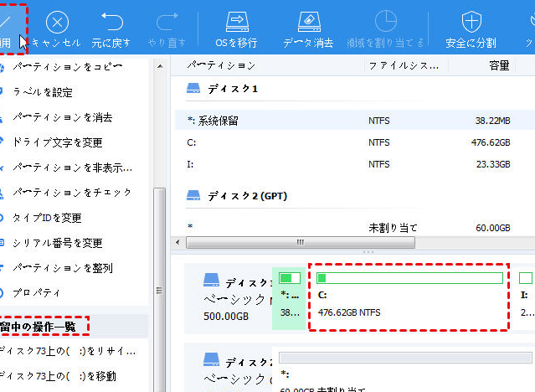Screen dimensions: 535x392
Task: Click the 元に戻す undo icon
Action: click(x=111, y=22)
